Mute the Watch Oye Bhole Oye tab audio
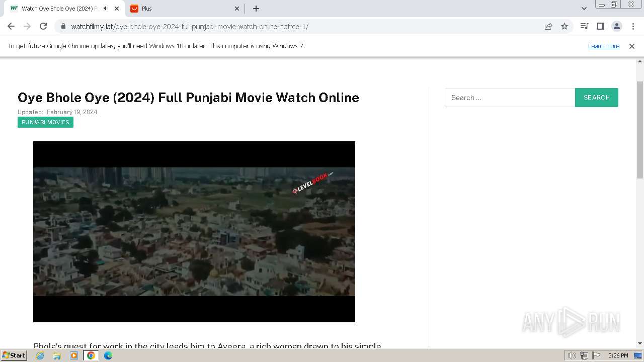This screenshot has height=362, width=644. [106, 9]
